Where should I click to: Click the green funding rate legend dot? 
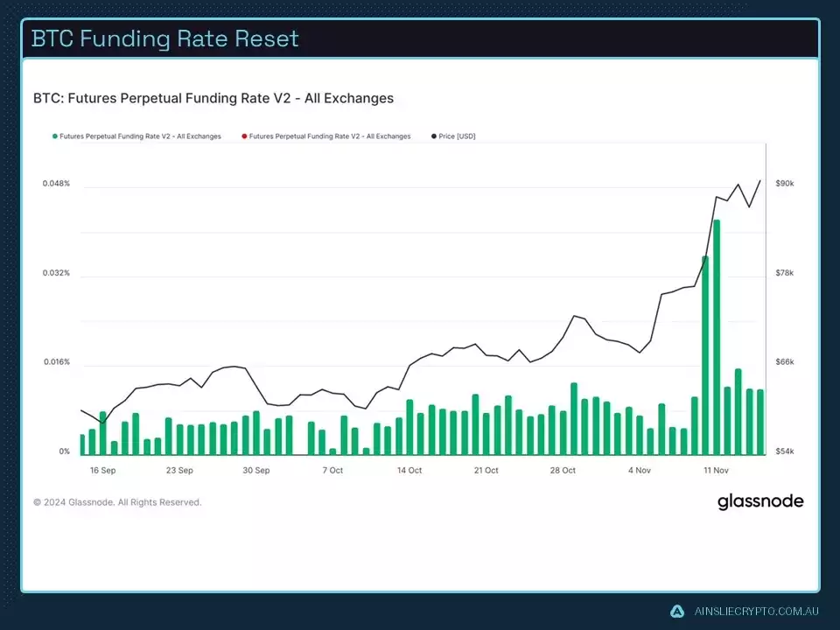tap(55, 136)
